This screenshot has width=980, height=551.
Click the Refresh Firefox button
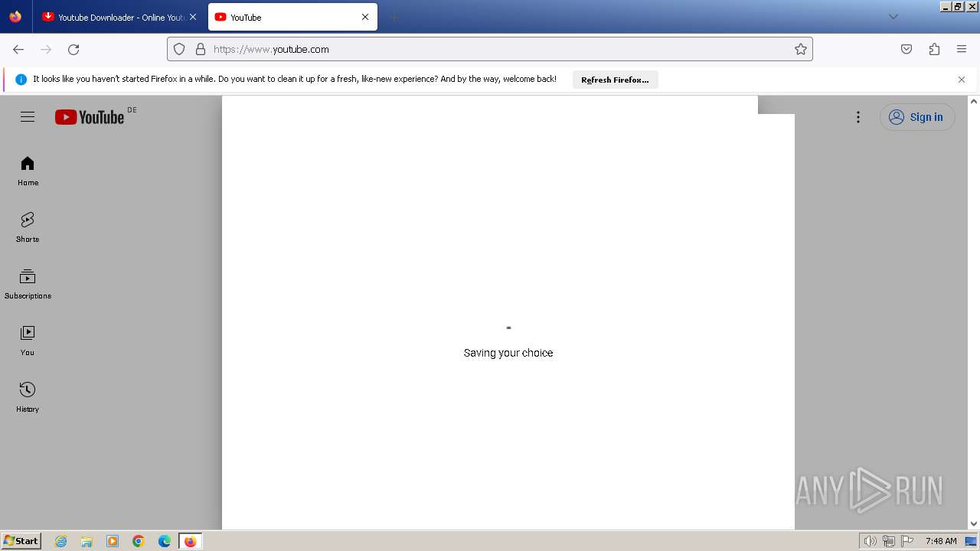click(x=615, y=80)
